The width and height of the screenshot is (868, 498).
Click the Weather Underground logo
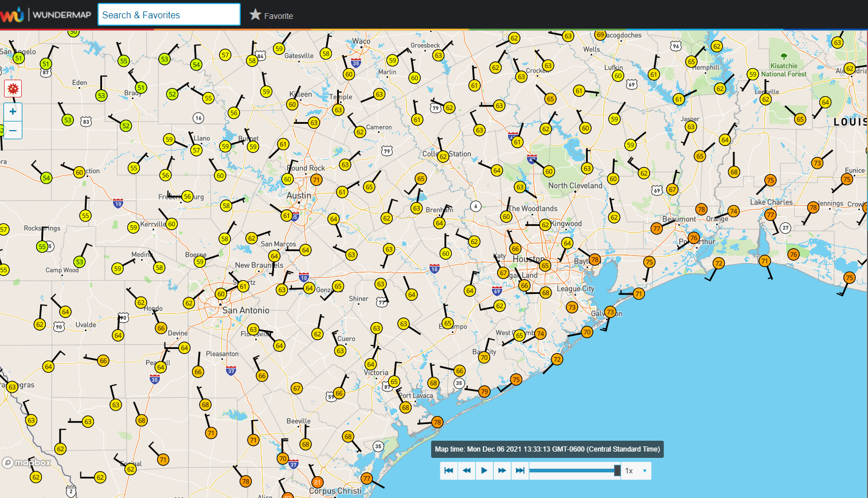pos(13,15)
